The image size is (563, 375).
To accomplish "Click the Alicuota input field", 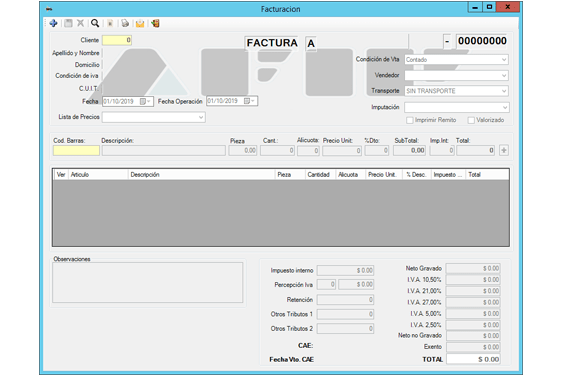I will tap(308, 151).
